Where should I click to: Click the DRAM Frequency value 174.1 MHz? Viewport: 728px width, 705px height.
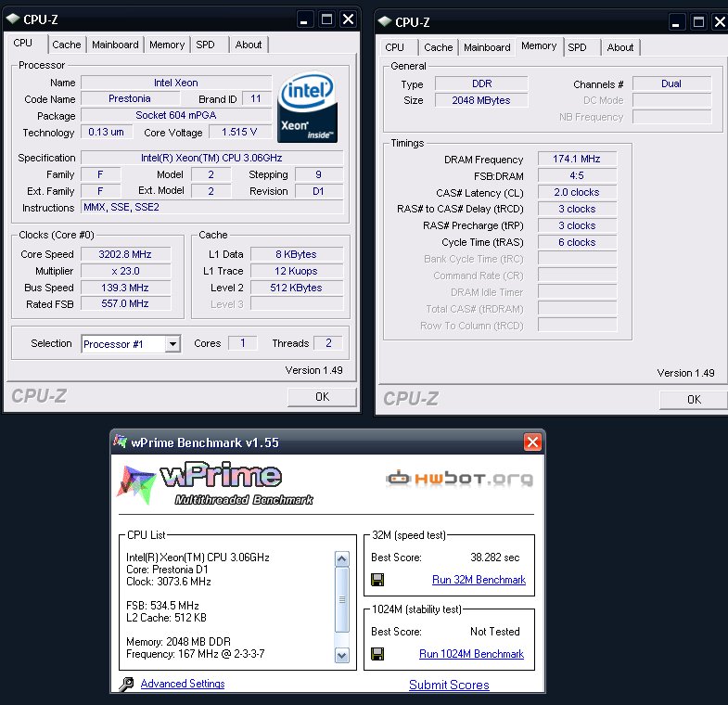[577, 159]
